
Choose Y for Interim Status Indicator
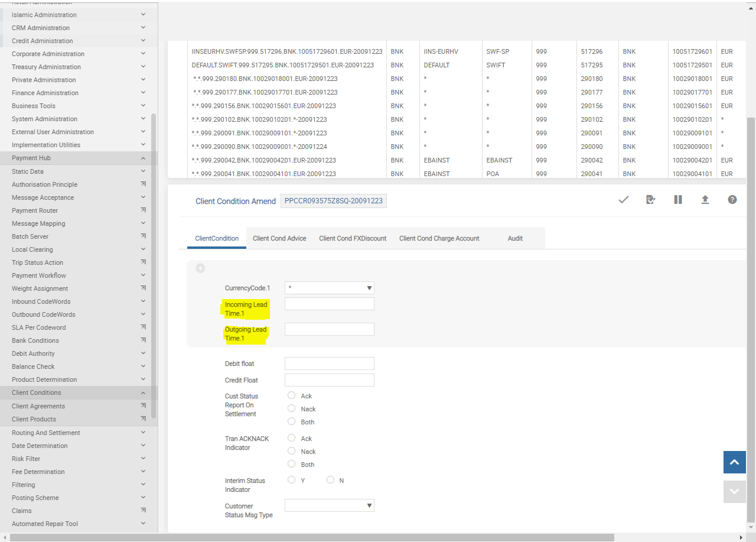pos(291,480)
